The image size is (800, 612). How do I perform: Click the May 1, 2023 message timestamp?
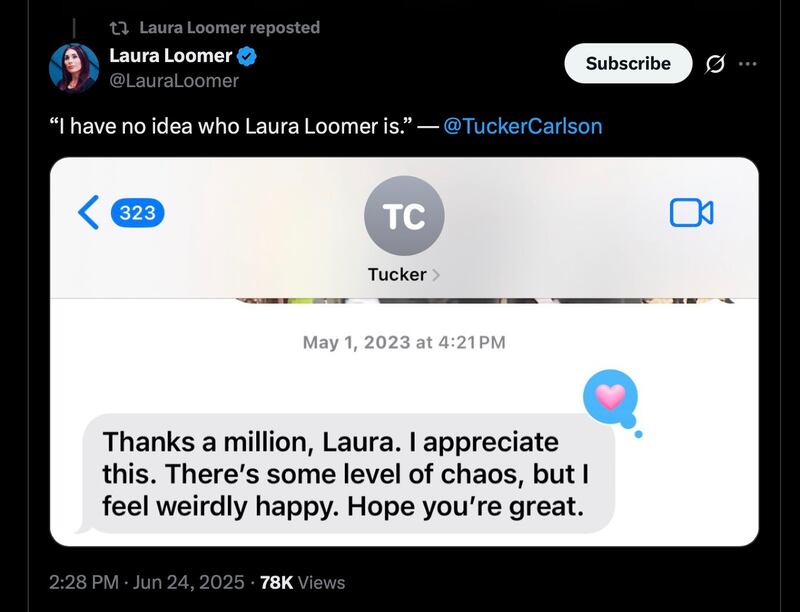click(404, 342)
